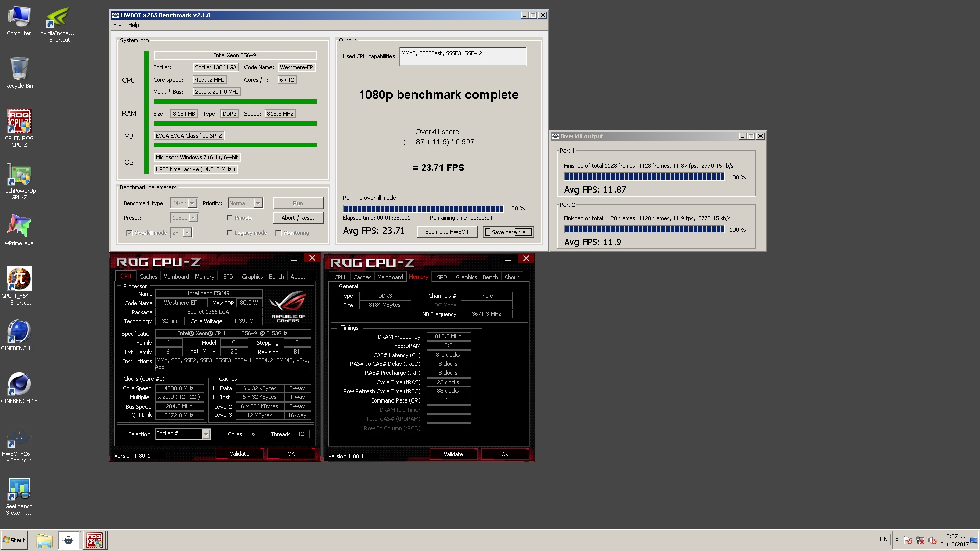This screenshot has height=551, width=980.
Task: Launch Geekbench 3.exe desktop icon
Action: pos(19,496)
